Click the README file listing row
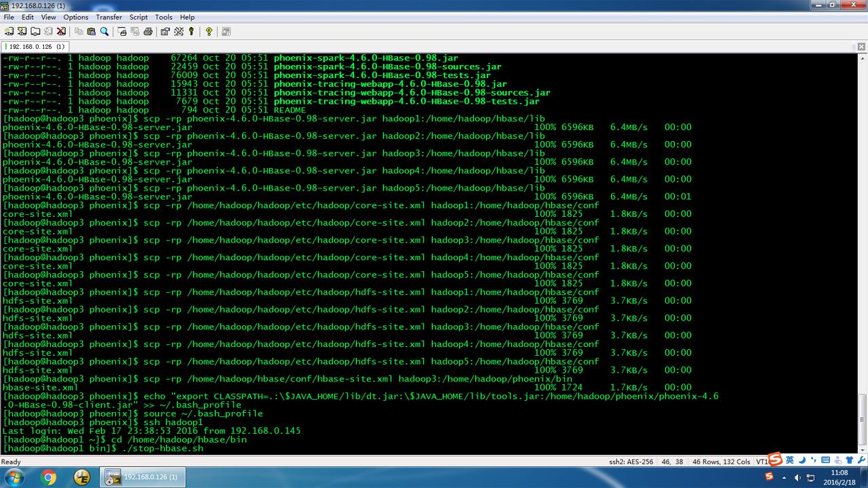The image size is (868, 488). coord(154,110)
